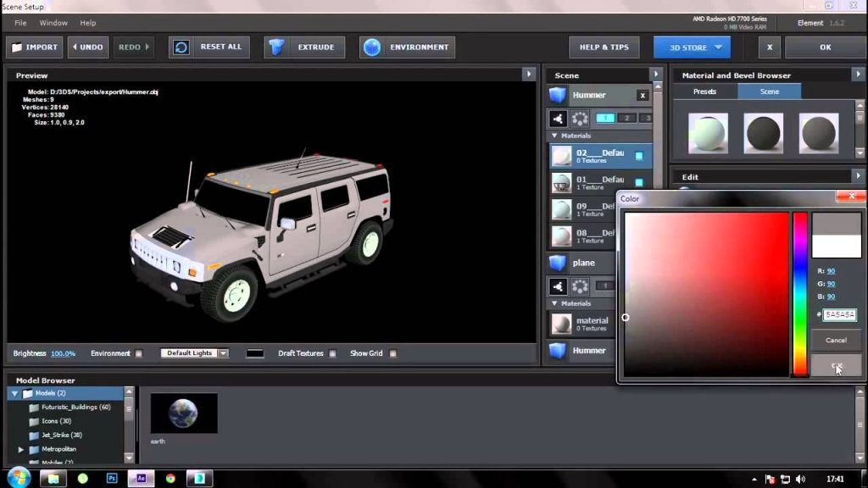Click the Brightness 100.0% value
This screenshot has width=868, height=488.
pos(63,353)
